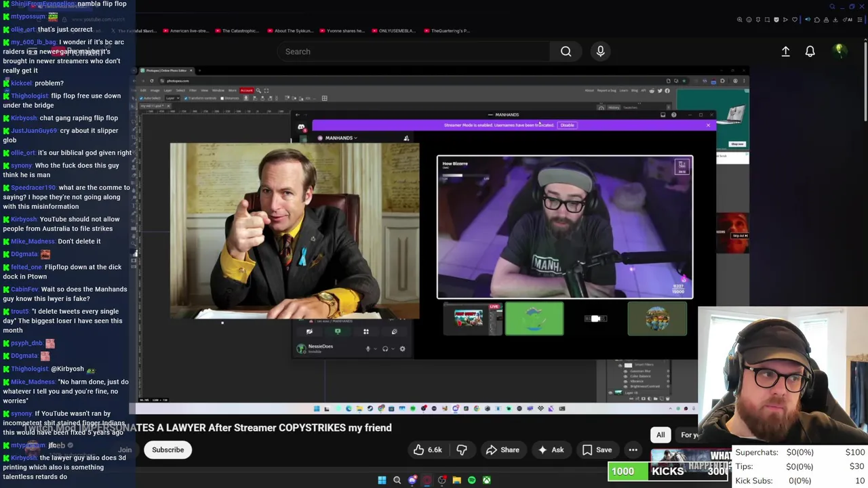The width and height of the screenshot is (868, 488).
Task: Open Discord help question icon
Action: point(673,115)
